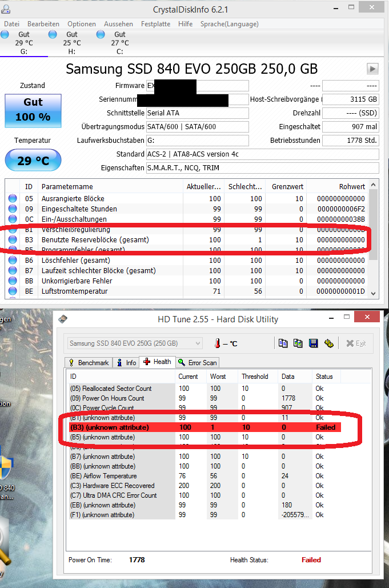Switch to the Health tab
The image size is (389, 588).
coord(158,362)
